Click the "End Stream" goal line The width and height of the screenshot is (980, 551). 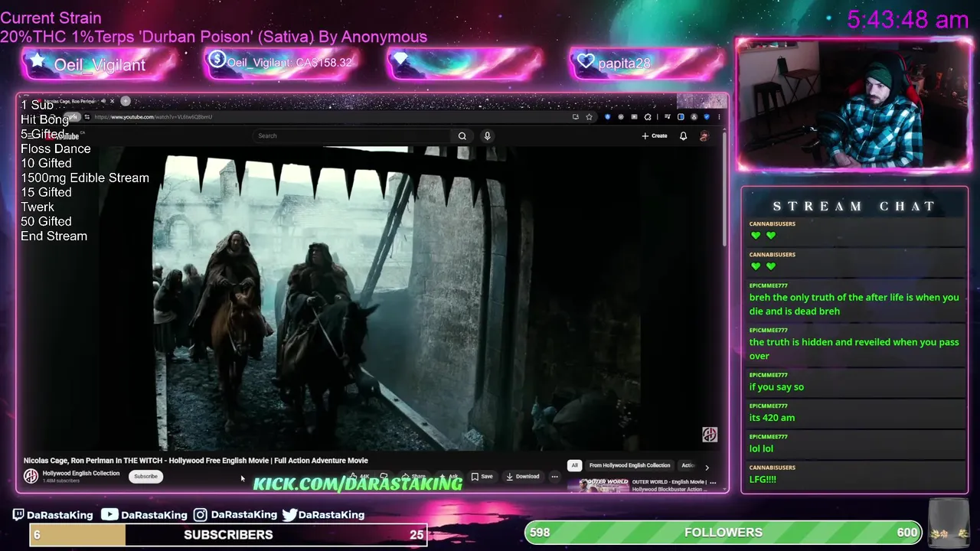pyautogui.click(x=54, y=236)
